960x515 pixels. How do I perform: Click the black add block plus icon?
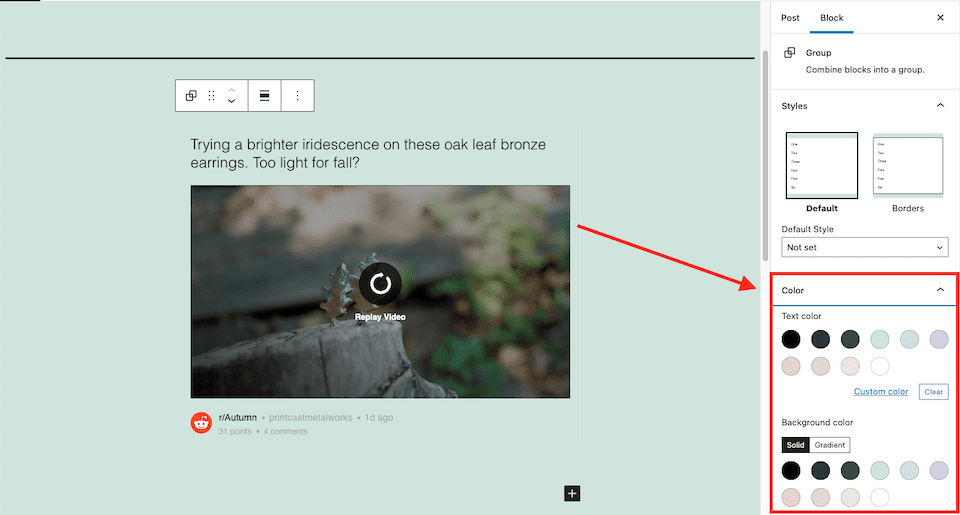pyautogui.click(x=572, y=494)
